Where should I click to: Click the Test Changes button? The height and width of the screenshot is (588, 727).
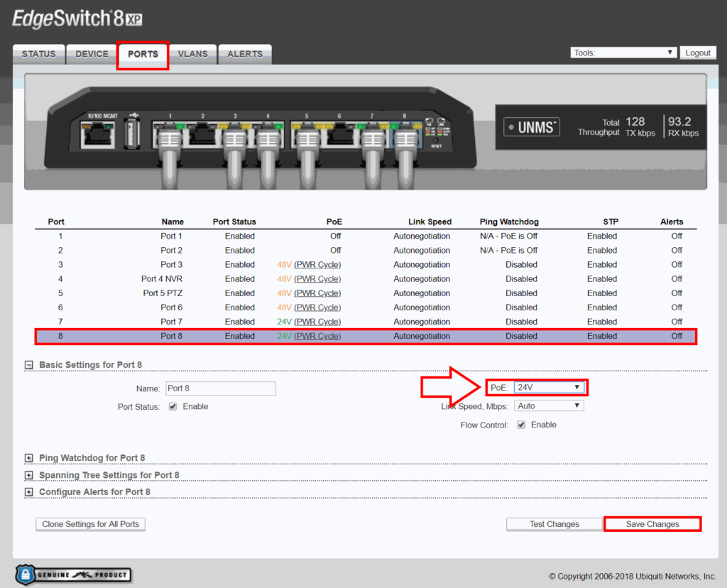554,525
